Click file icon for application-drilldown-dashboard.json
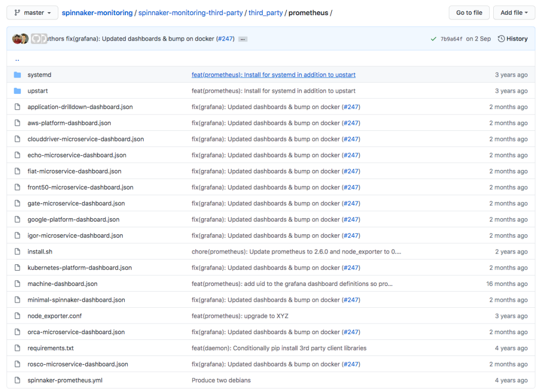 [x=17, y=107]
